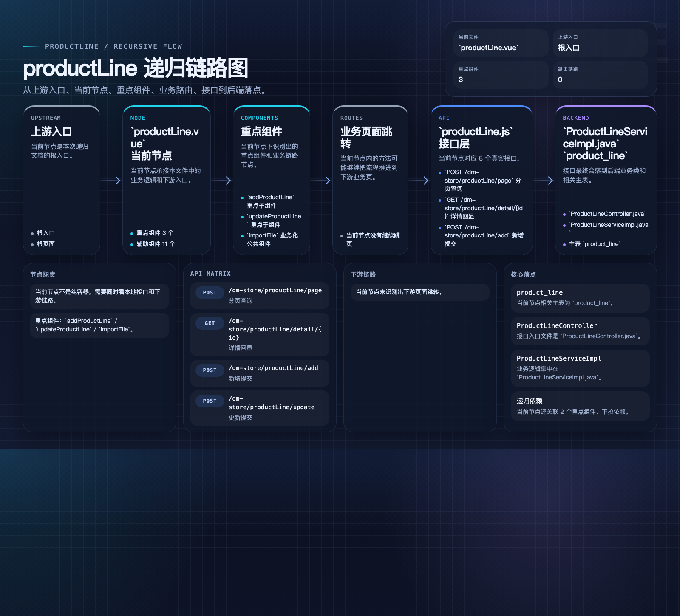
Task: Click the arrow between COMPONENTS and ROUTES cards
Action: [321, 181]
